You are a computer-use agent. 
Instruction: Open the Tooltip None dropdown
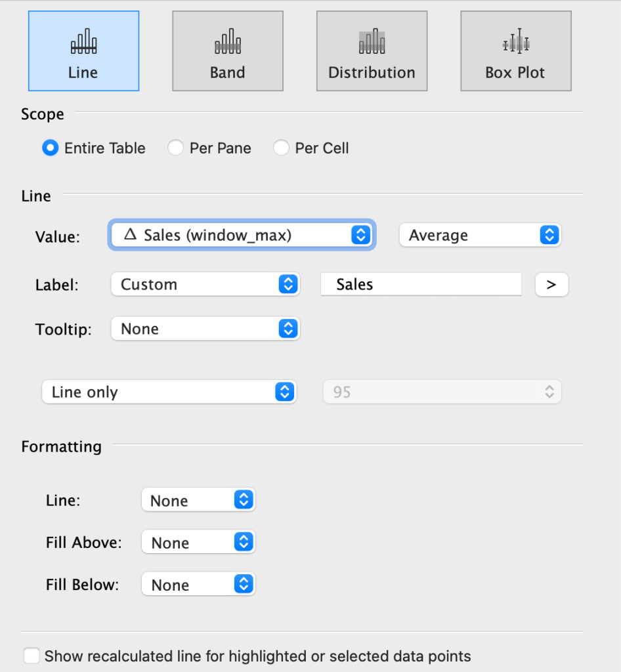point(205,329)
